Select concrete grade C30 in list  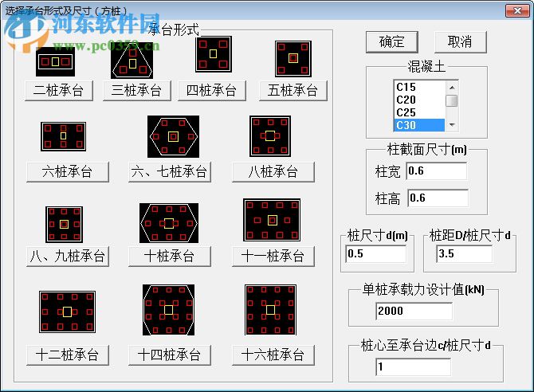(x=419, y=125)
